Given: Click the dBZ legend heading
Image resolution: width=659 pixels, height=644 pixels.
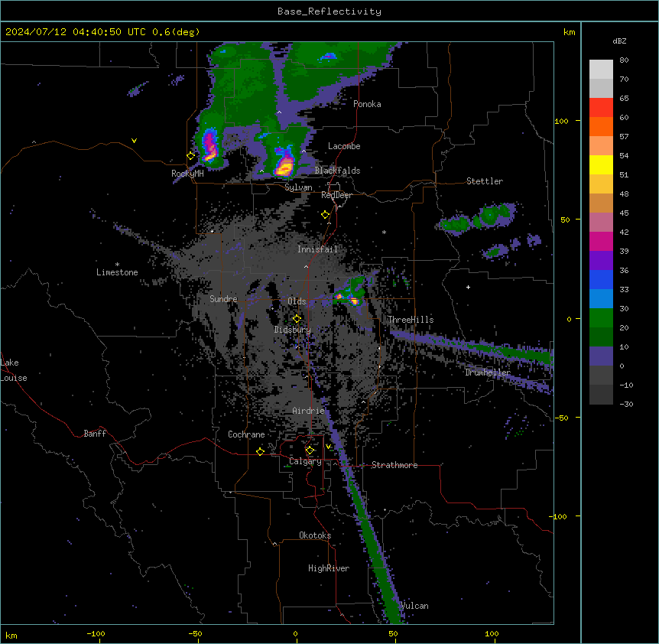Looking at the screenshot, I should 619,41.
